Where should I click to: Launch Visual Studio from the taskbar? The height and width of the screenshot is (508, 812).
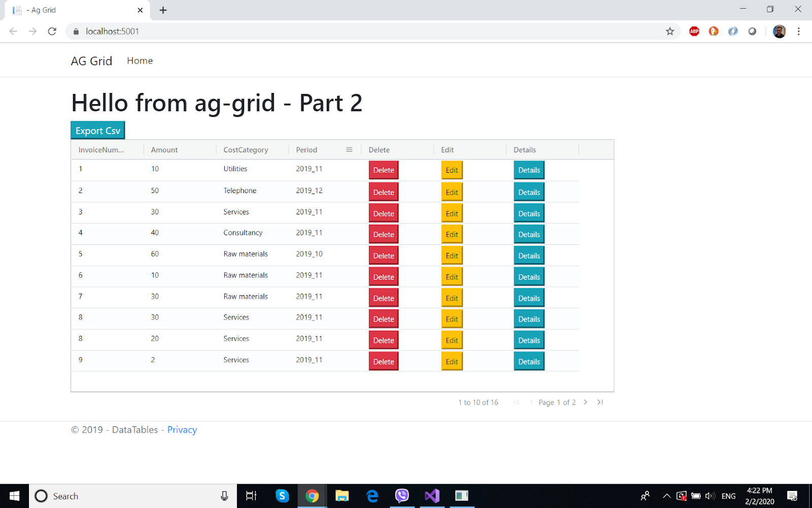(432, 496)
